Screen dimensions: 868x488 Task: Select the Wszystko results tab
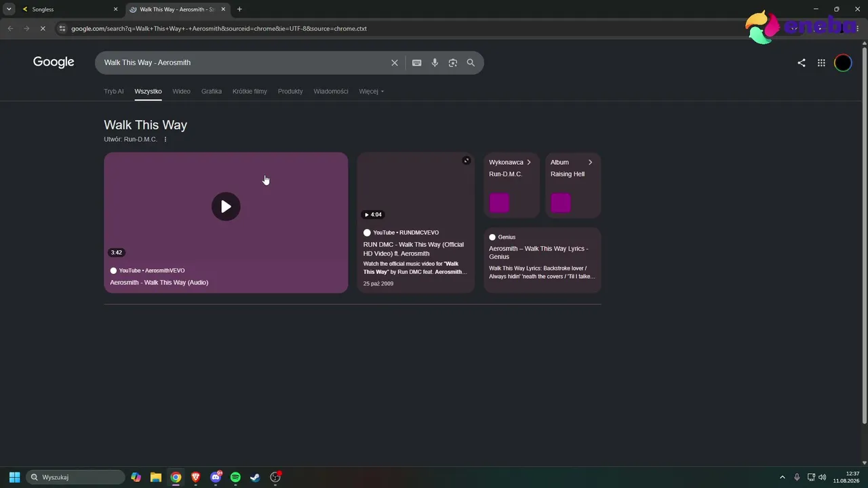[x=148, y=91]
